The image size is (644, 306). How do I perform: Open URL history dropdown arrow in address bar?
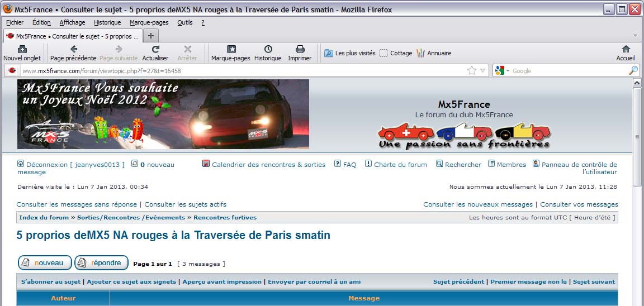(482, 70)
